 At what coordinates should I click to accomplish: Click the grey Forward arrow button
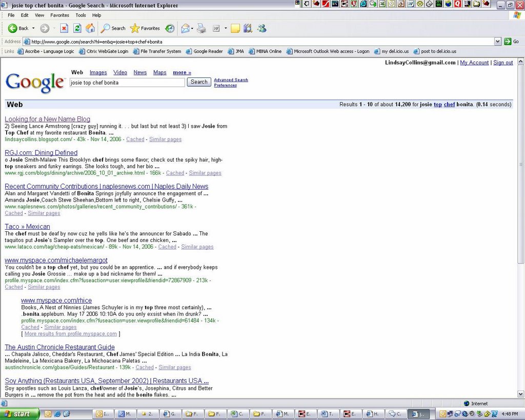(x=45, y=29)
